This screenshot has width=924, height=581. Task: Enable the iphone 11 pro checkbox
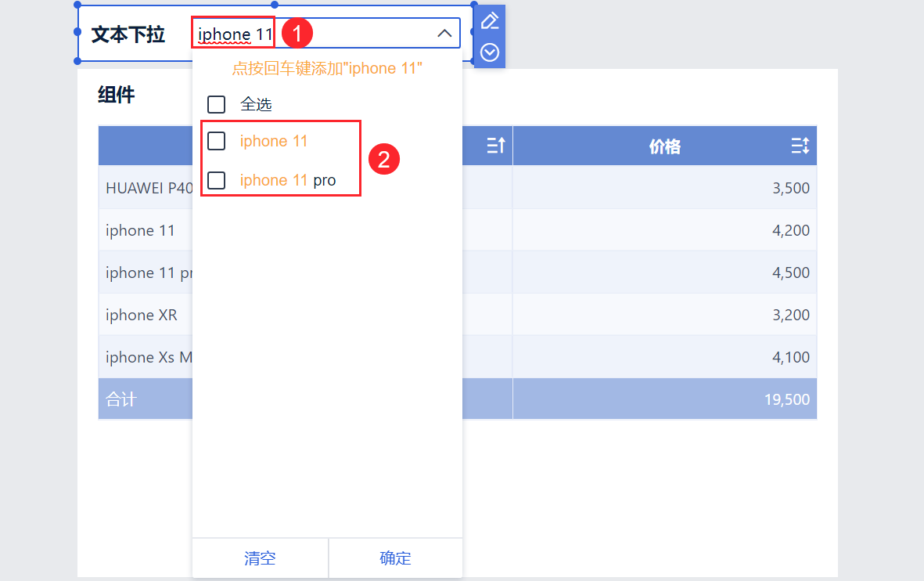[x=217, y=180]
